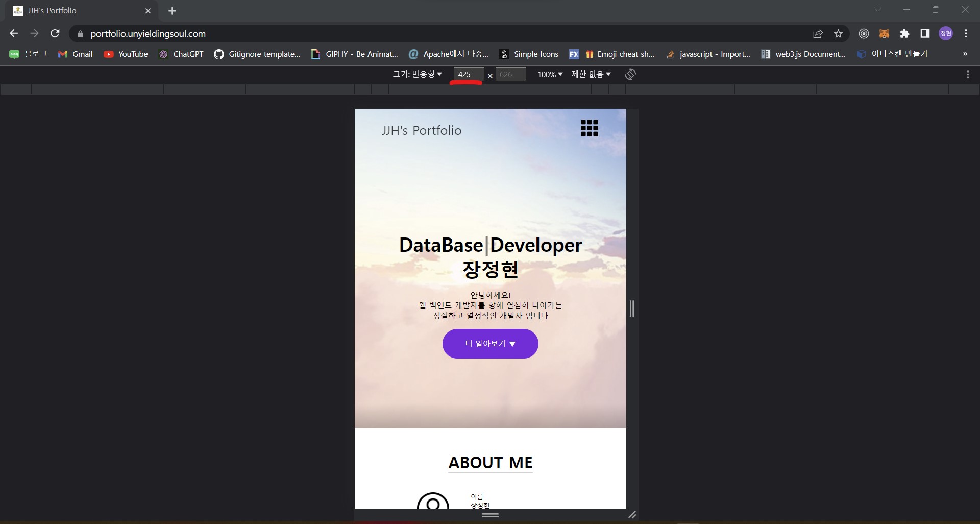Open Simple Icons bookmark

click(x=529, y=54)
